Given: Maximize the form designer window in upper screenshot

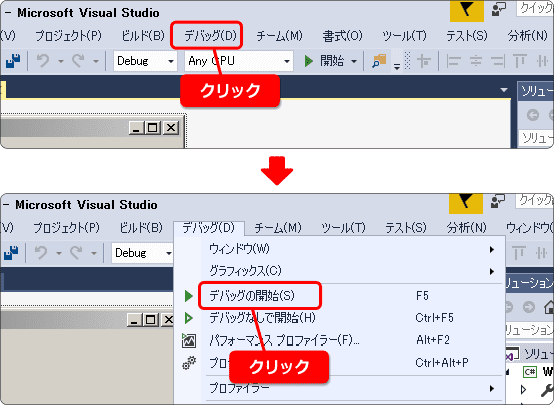Looking at the screenshot, I should click(x=153, y=128).
